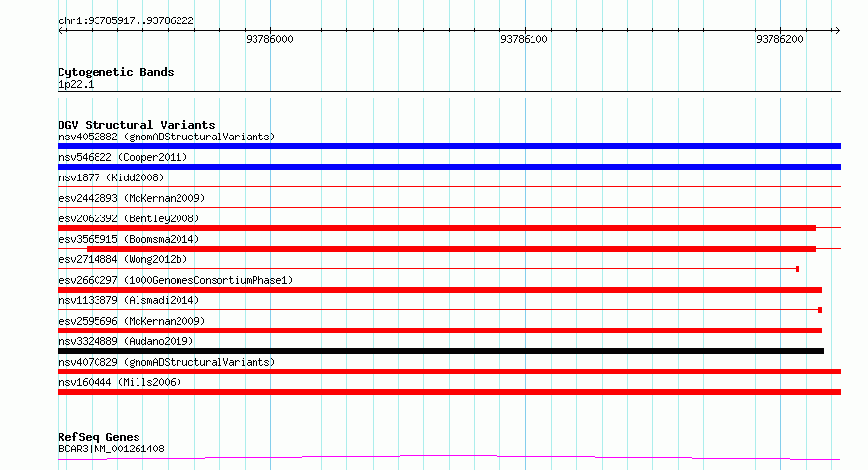
Task: Click the thin red line for nsv1877
Action: tap(449, 186)
